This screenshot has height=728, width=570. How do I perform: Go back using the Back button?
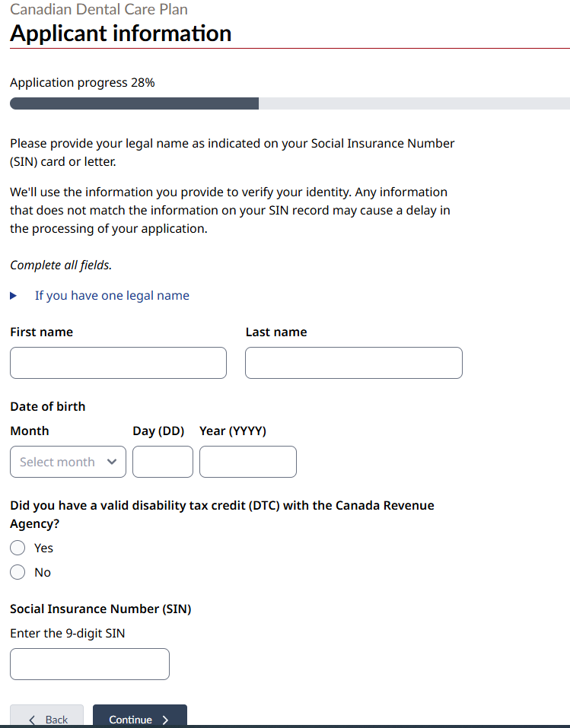[x=47, y=717]
